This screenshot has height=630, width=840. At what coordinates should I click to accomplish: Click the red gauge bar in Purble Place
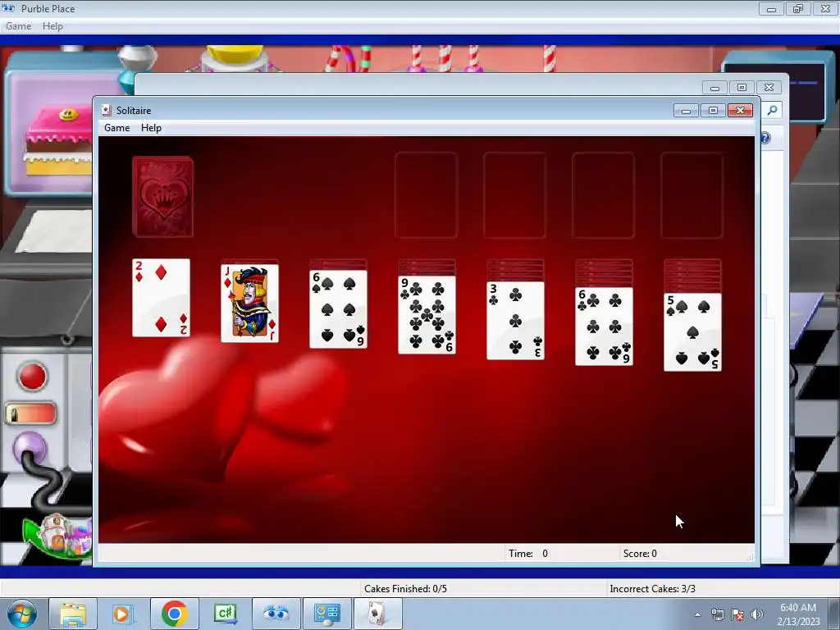31,413
